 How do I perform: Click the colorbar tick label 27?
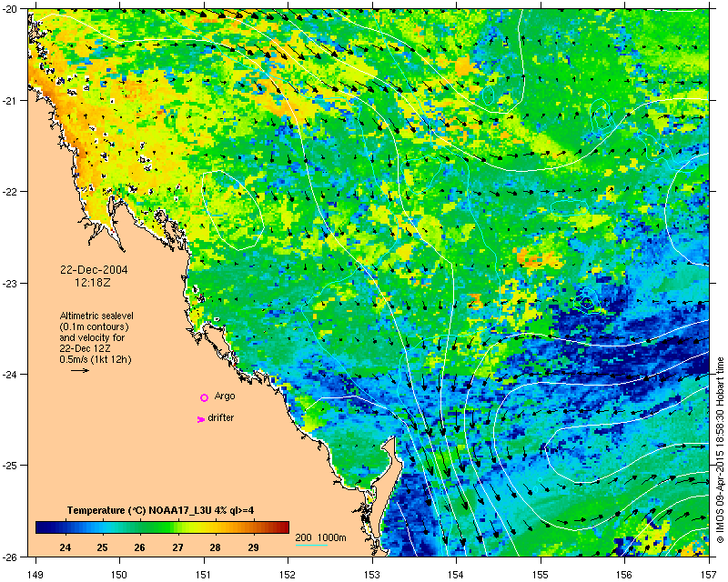pos(177,547)
